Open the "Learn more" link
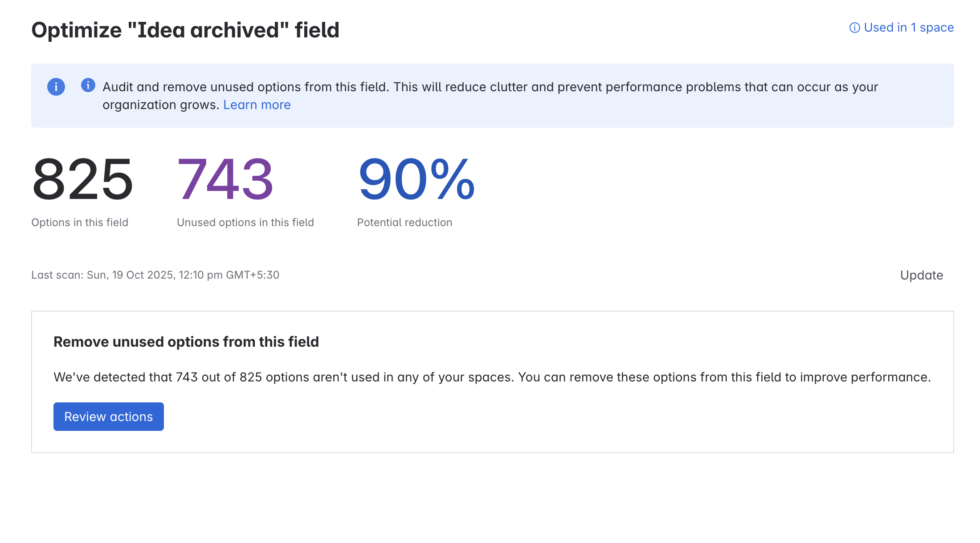The image size is (980, 543). 257,105
